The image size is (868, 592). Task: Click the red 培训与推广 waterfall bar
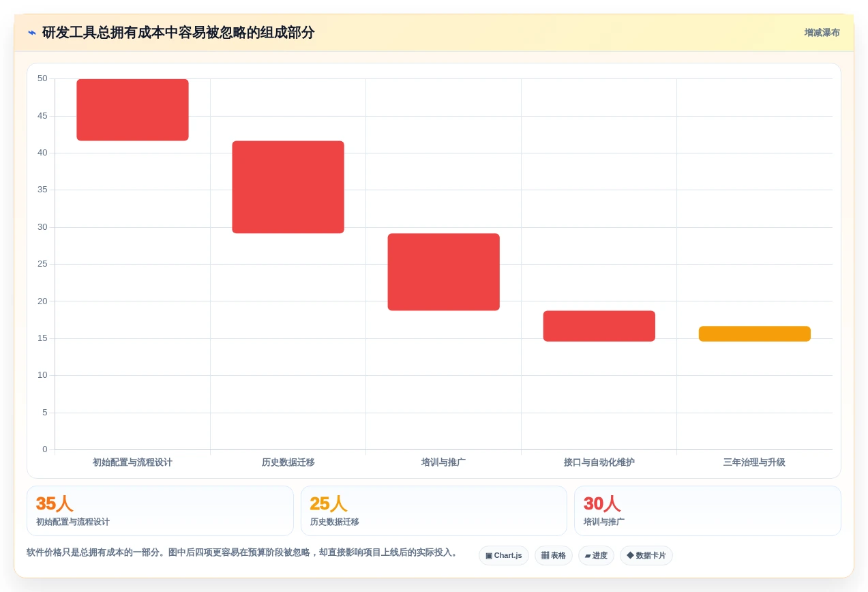click(x=443, y=272)
